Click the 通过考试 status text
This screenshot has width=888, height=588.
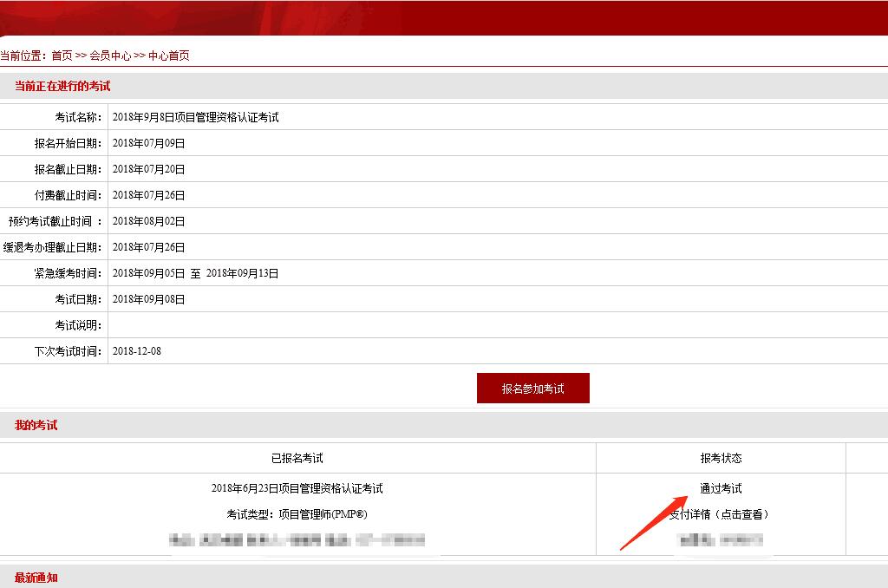[721, 488]
